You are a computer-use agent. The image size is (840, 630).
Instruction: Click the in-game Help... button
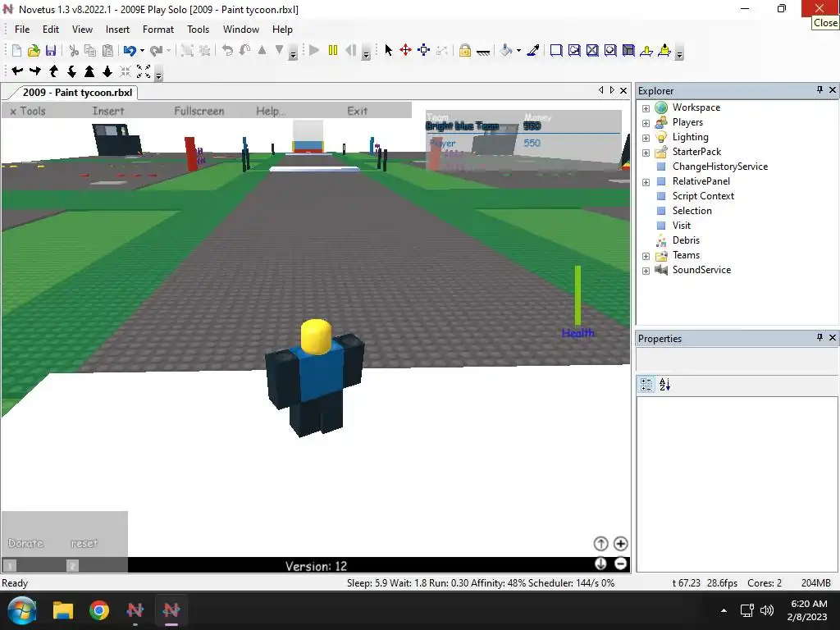point(271,111)
